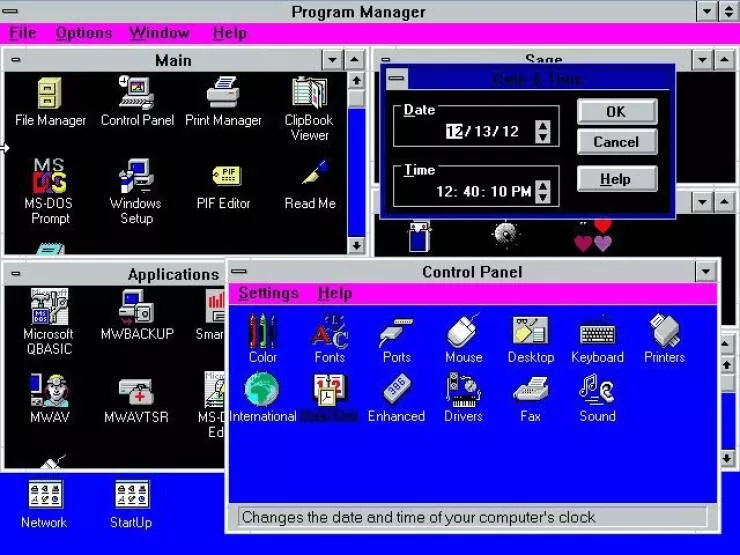Image resolution: width=740 pixels, height=555 pixels.
Task: Open the Sound settings icon
Action: [597, 391]
